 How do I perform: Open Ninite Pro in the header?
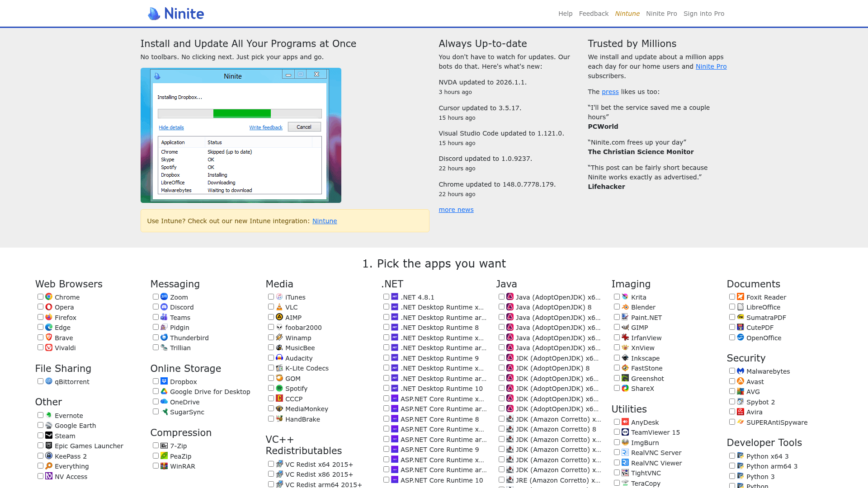click(x=661, y=14)
